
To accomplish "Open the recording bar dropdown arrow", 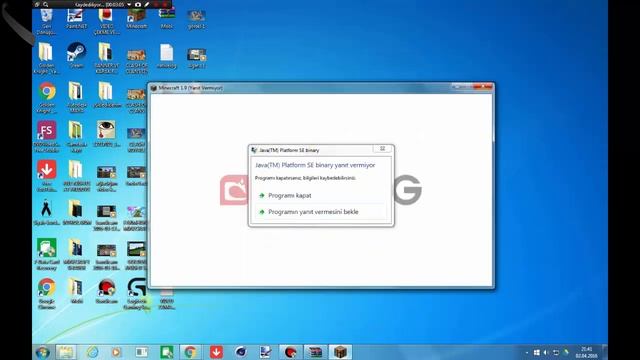I will pyautogui.click(x=129, y=4).
